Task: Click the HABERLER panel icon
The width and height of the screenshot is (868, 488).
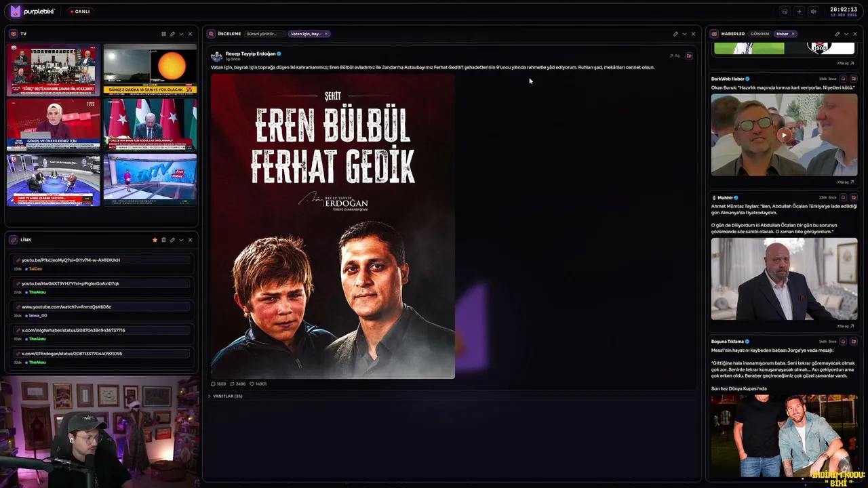Action: (714, 34)
